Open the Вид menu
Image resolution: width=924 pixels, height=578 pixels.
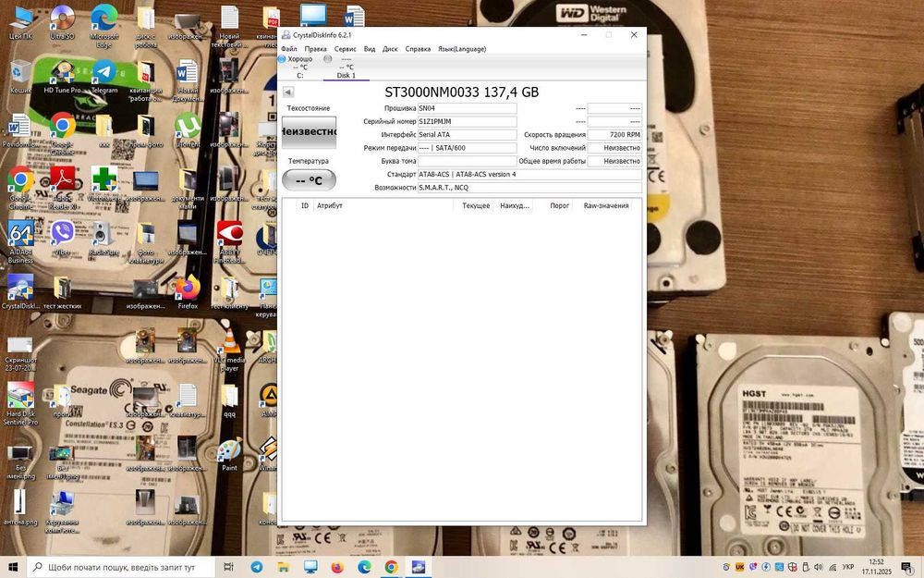[370, 49]
